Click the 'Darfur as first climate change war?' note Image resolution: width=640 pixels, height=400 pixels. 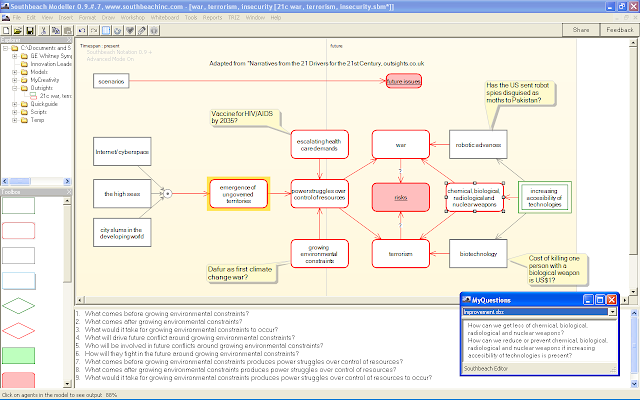coord(242,273)
